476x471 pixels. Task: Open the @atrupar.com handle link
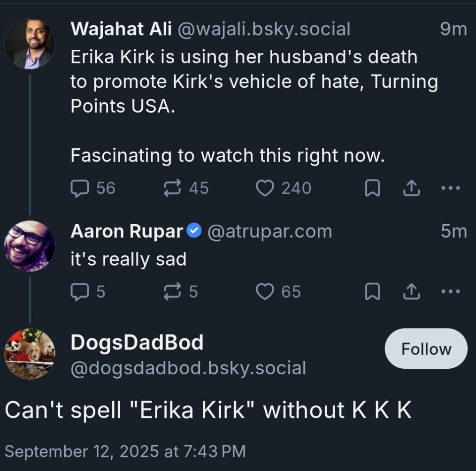(270, 231)
